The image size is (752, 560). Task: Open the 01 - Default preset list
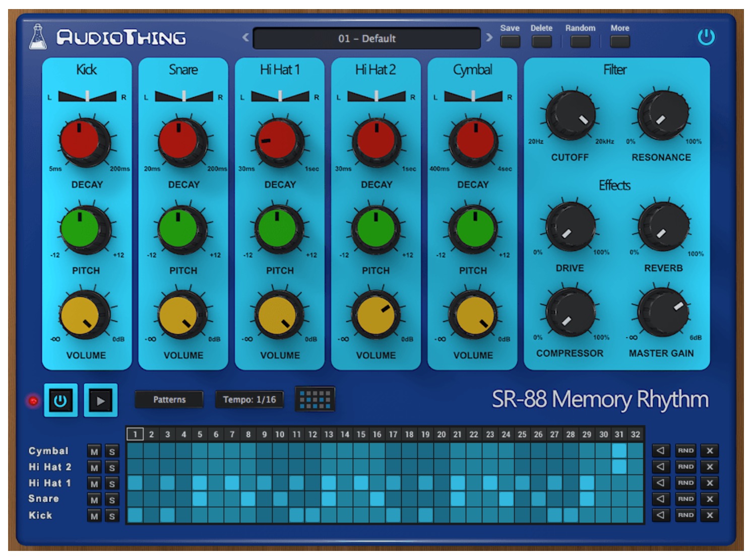point(367,38)
